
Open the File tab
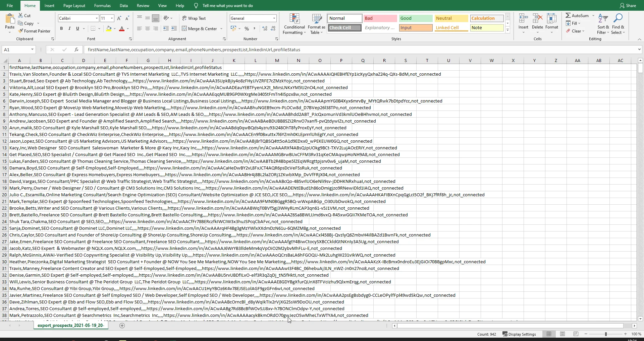[x=10, y=5]
